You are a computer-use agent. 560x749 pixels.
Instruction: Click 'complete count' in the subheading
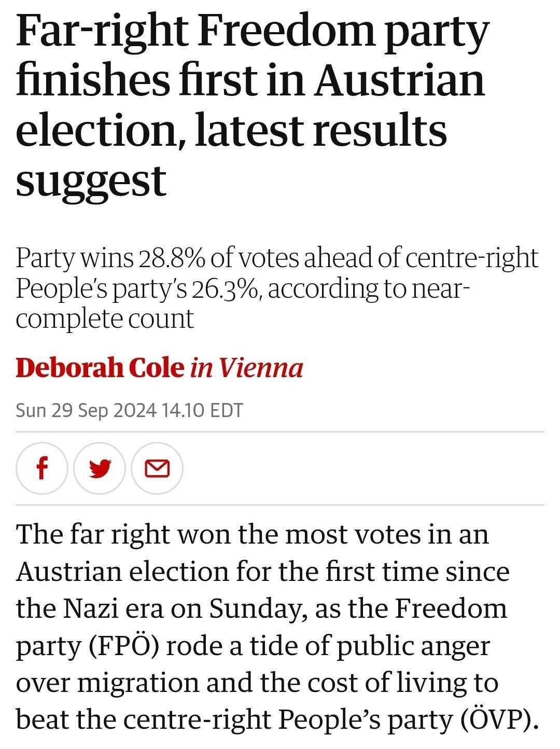point(105,318)
